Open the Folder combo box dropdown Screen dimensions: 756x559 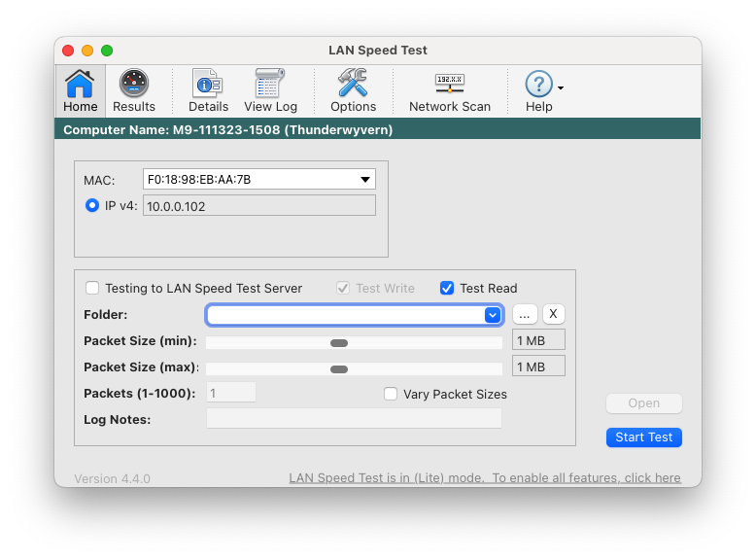coord(493,315)
